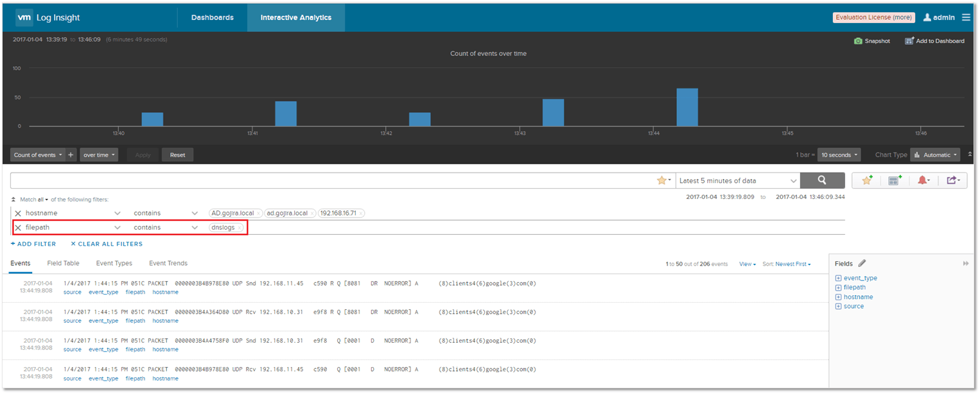Screen dimensions: 980x394
Task: Edit fields with the pencil icon
Action: pyautogui.click(x=862, y=263)
